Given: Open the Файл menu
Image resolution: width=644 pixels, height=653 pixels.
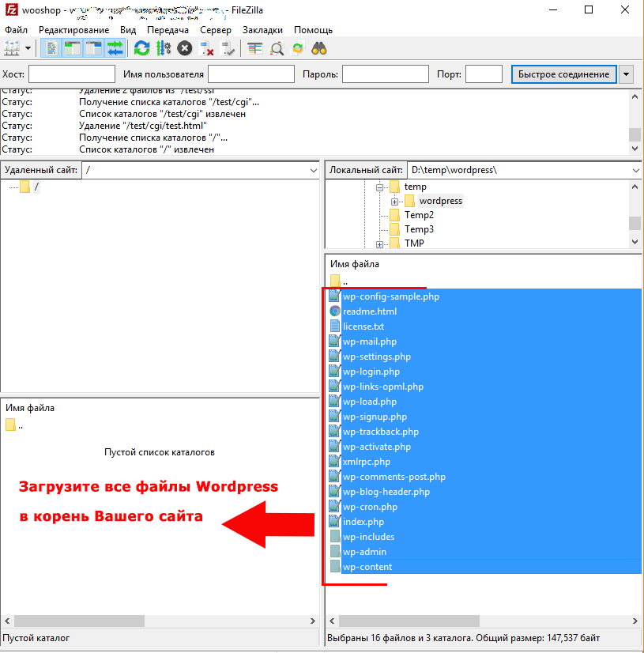Looking at the screenshot, I should (x=16, y=30).
